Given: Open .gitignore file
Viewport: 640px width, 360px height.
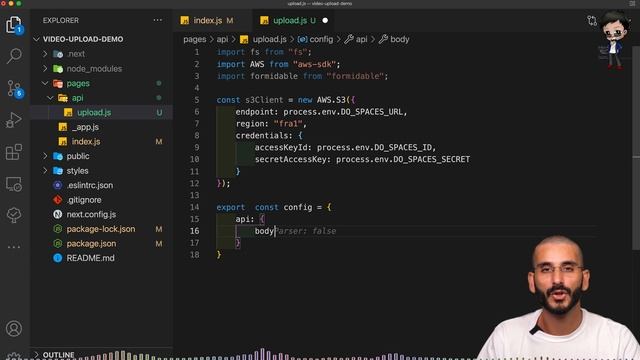Looking at the screenshot, I should (84, 200).
